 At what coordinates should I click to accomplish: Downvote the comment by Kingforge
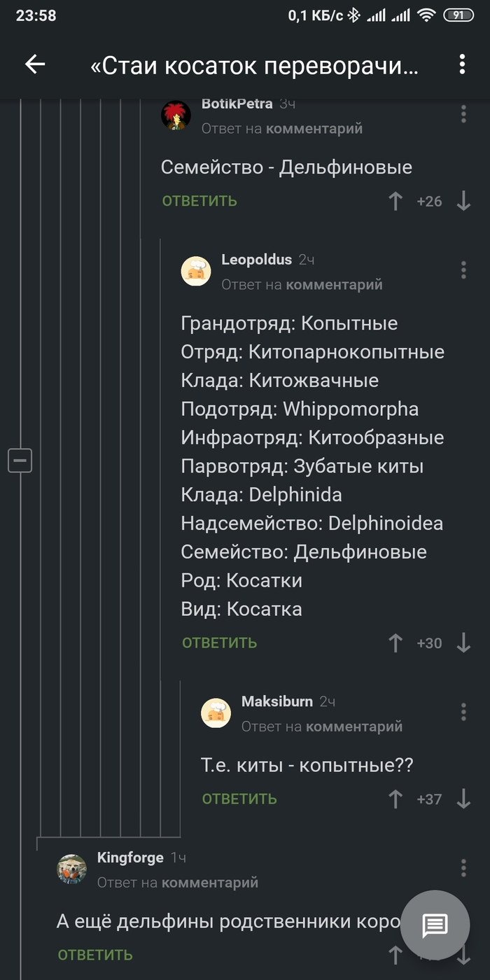(x=463, y=955)
